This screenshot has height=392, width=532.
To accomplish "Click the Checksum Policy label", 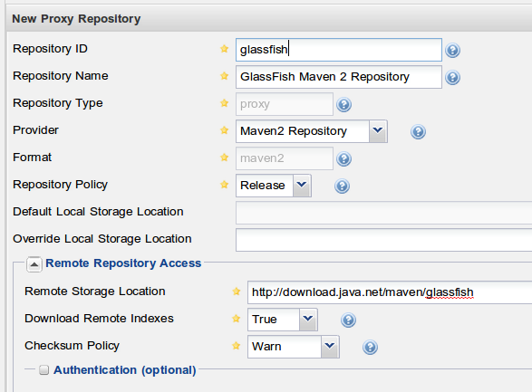I will 72,346.
